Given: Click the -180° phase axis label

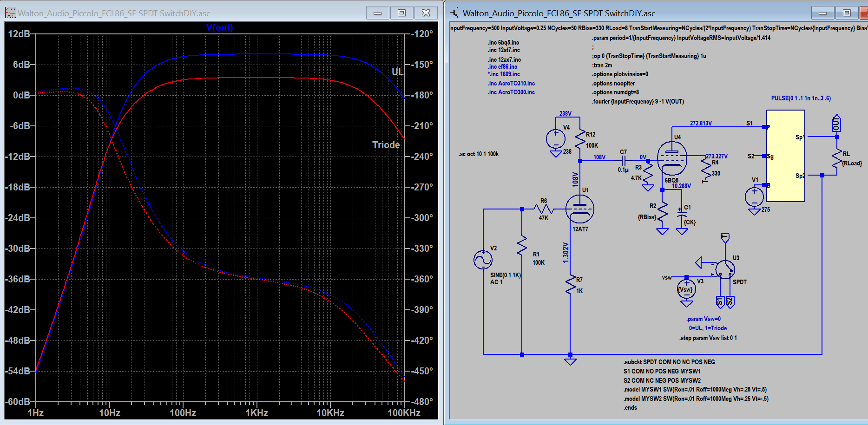Looking at the screenshot, I should pos(422,95).
